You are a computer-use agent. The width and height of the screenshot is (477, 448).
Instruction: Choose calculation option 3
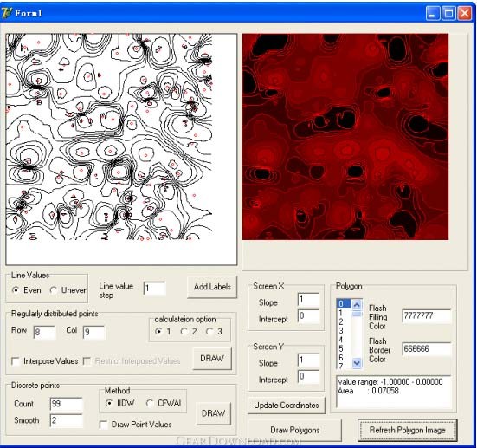pyautogui.click(x=209, y=331)
